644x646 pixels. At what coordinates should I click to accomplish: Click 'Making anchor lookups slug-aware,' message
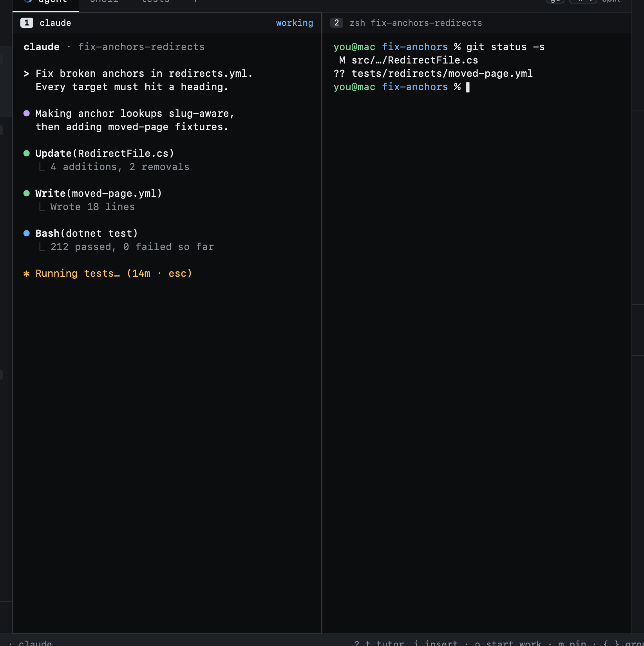[x=135, y=114]
